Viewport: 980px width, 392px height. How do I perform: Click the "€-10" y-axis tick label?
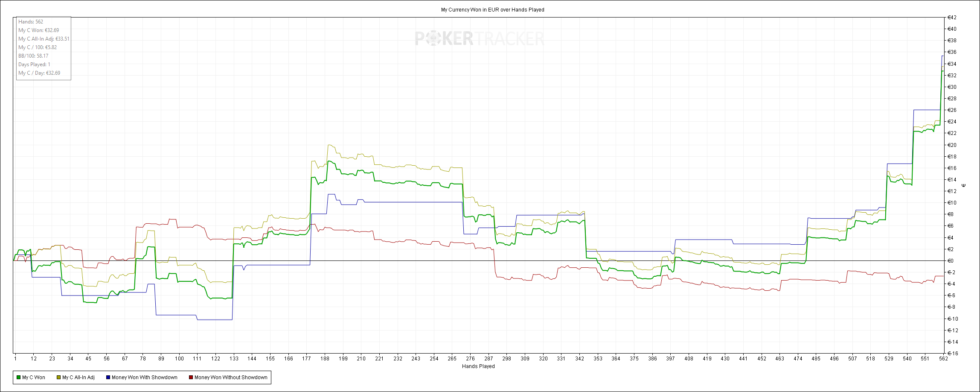tap(953, 319)
